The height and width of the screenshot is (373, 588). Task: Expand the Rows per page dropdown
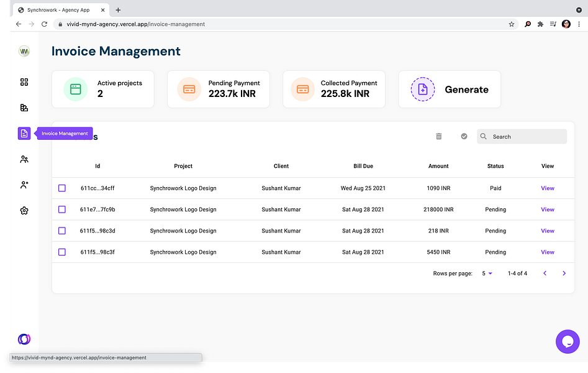click(487, 274)
